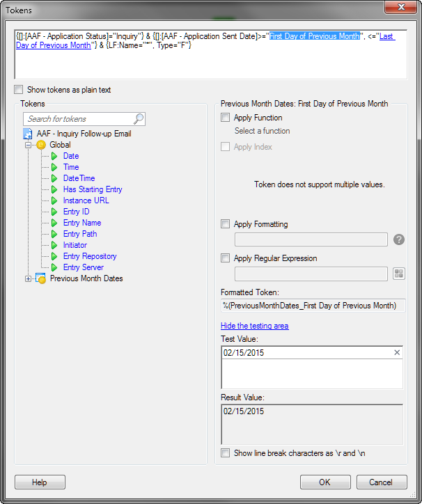This screenshot has height=504, width=422.
Task: Click the Result Value box
Action: click(312, 425)
